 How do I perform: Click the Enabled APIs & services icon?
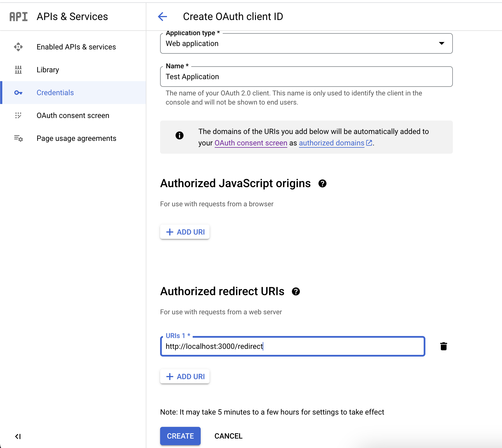click(x=18, y=47)
